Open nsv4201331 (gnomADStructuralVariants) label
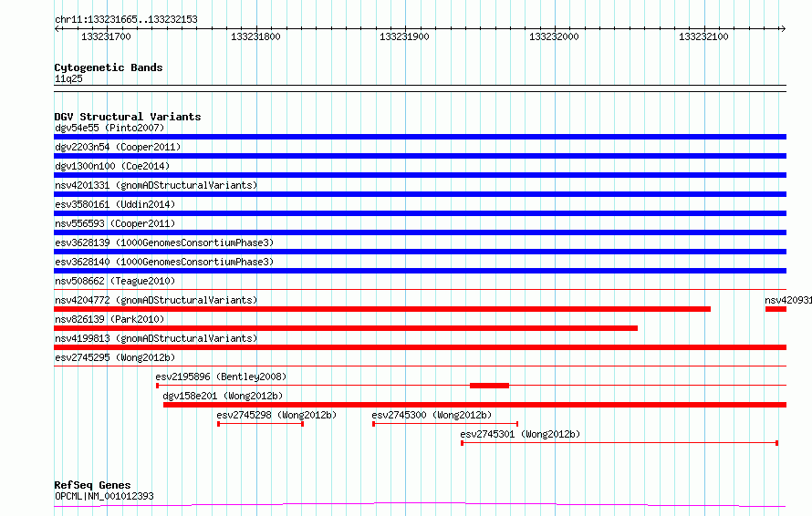This screenshot has width=812, height=516. (x=156, y=185)
